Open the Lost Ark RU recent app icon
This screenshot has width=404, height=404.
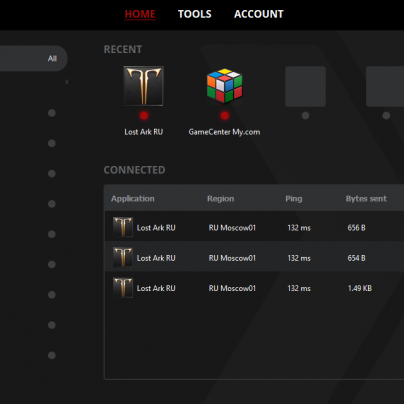[144, 86]
